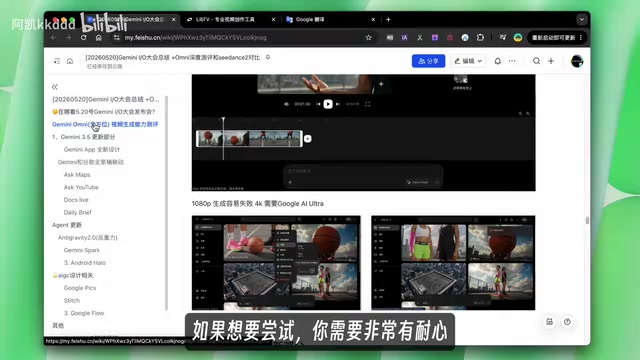Jump to outline Ask YouTube

point(81,187)
